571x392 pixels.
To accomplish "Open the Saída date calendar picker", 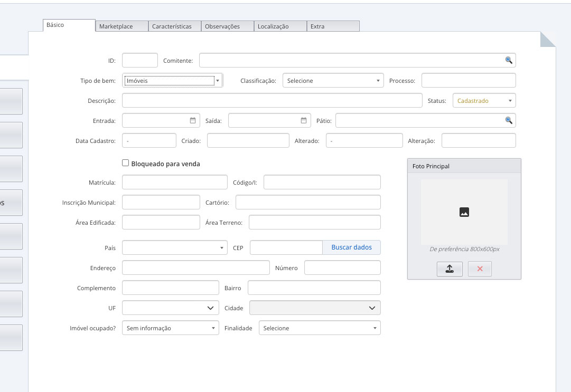I will [x=304, y=120].
